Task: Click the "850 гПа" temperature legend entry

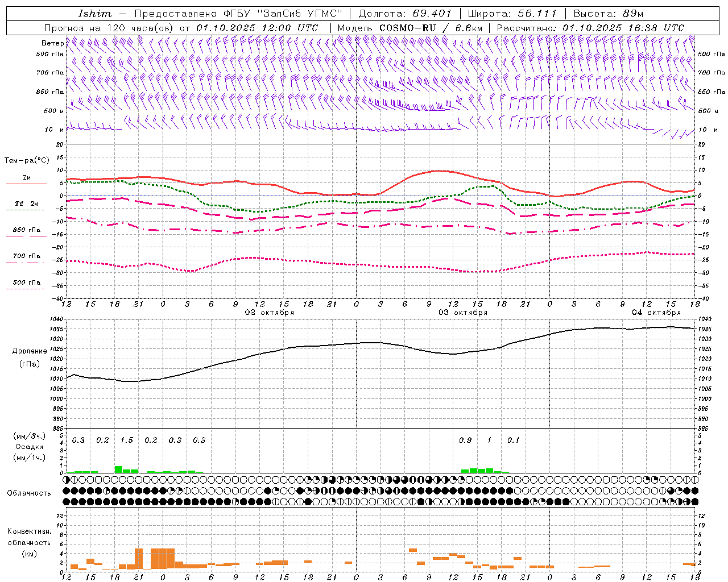Action: pos(27,230)
